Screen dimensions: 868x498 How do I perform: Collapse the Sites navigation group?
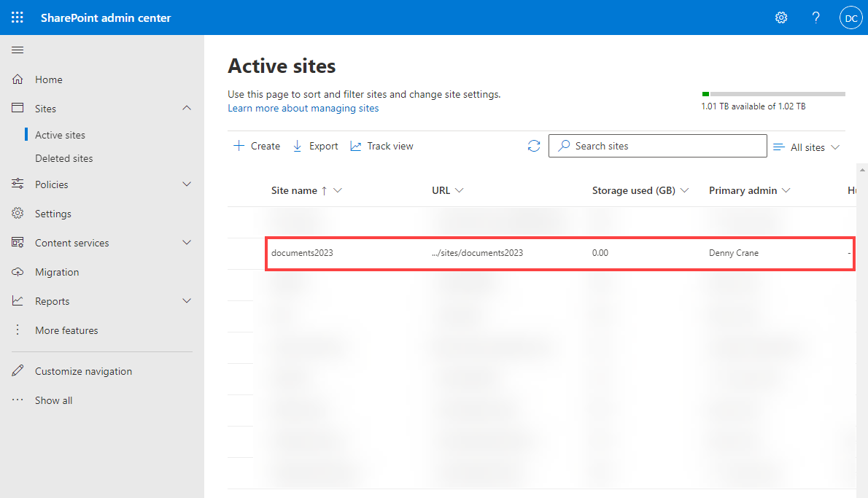187,109
